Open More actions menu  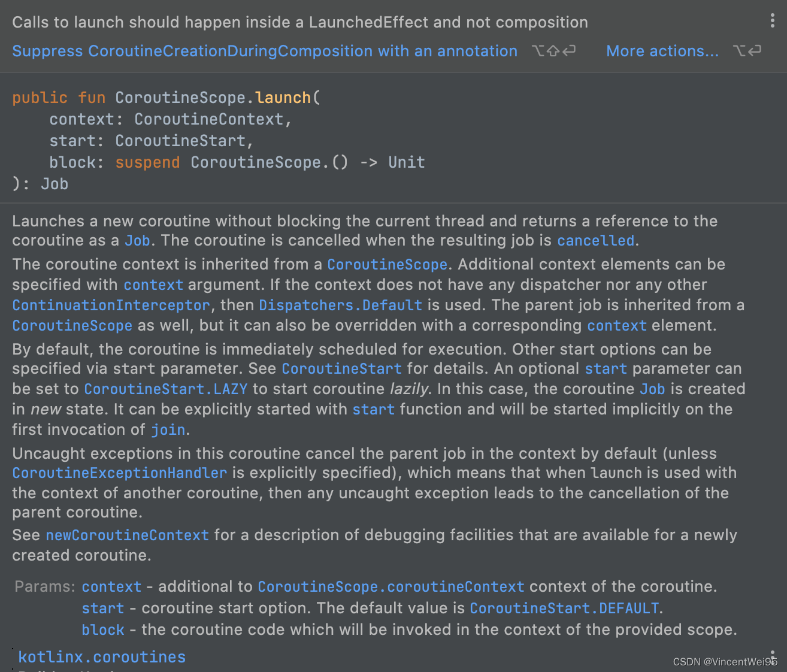(662, 52)
